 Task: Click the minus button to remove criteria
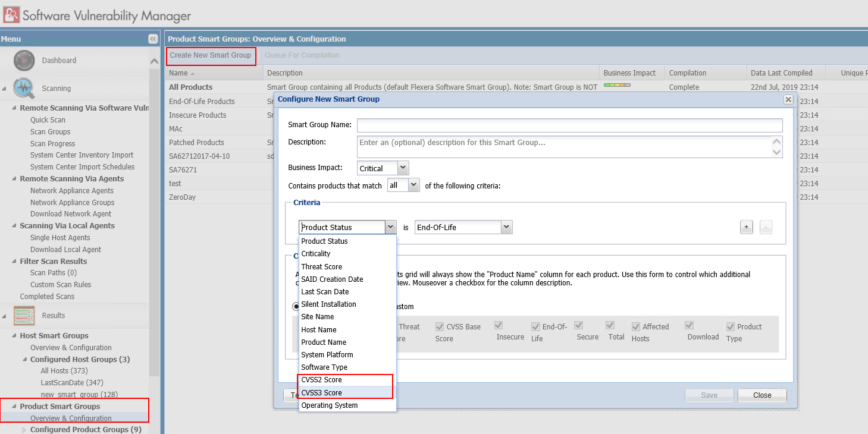(x=766, y=227)
